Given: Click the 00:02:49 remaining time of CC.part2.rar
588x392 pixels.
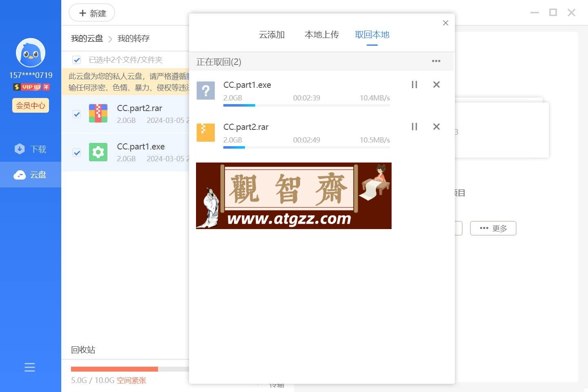Looking at the screenshot, I should [307, 140].
